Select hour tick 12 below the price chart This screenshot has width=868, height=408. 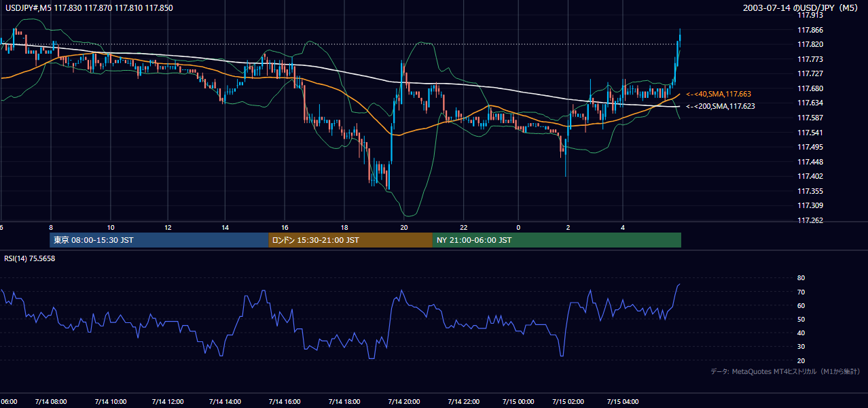pos(168,227)
